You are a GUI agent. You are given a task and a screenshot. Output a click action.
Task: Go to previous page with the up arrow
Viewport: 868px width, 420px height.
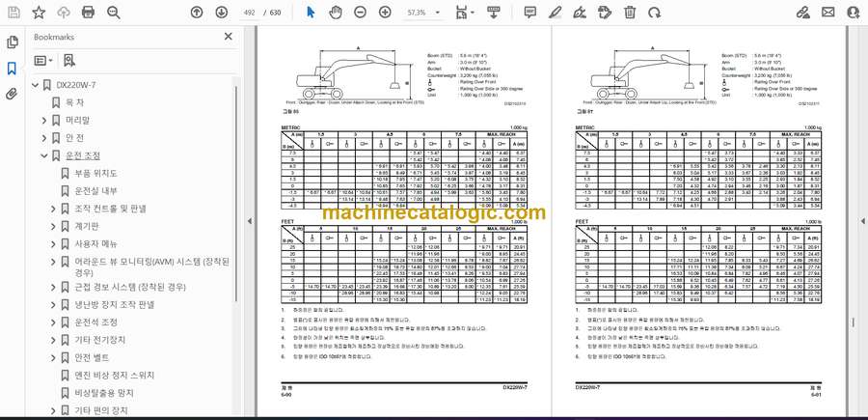197,13
